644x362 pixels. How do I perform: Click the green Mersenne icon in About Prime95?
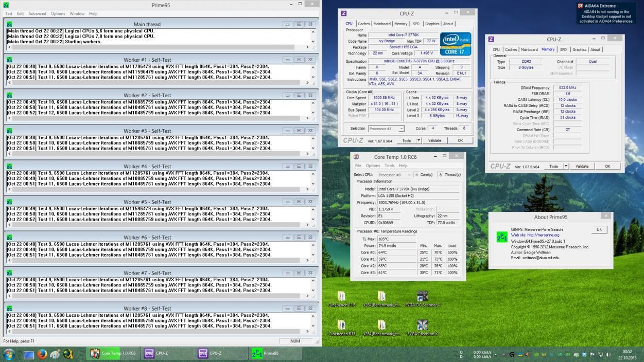click(502, 237)
